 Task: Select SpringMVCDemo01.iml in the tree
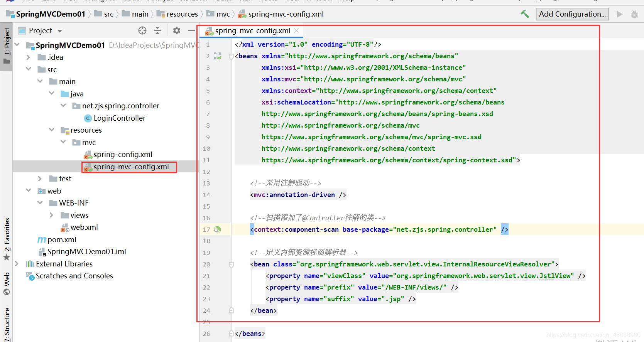point(87,252)
